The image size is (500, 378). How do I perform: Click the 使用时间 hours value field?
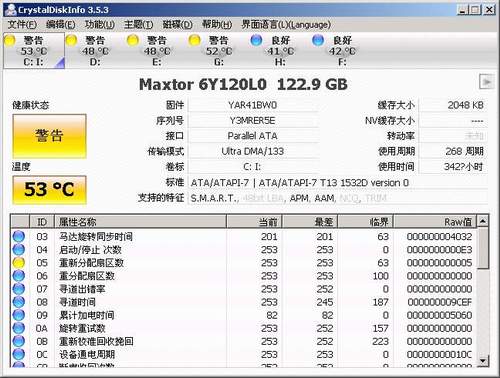tap(453, 167)
